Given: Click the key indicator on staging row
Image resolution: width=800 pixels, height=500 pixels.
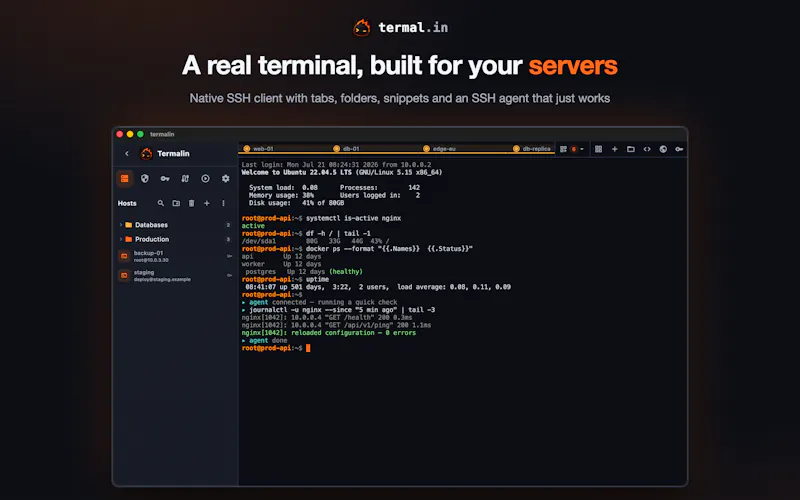Looking at the screenshot, I should click(x=229, y=276).
